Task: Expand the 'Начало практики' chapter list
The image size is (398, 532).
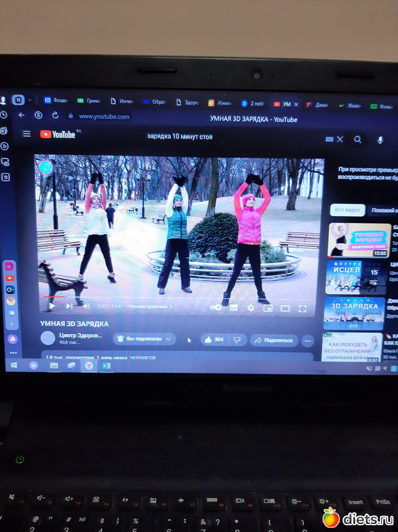Action: coord(150,306)
